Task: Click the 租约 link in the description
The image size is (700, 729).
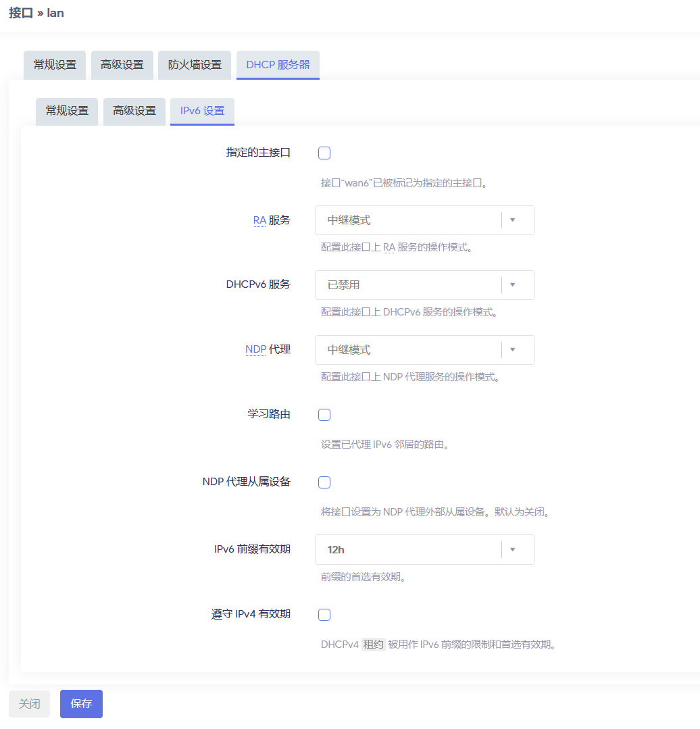Action: pos(372,645)
